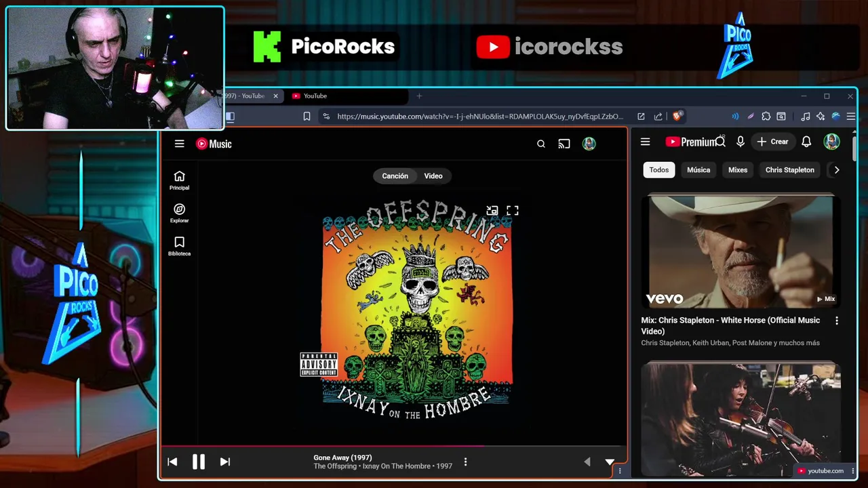This screenshot has width=868, height=488.
Task: Bookmark this page in address bar
Action: coord(307,117)
